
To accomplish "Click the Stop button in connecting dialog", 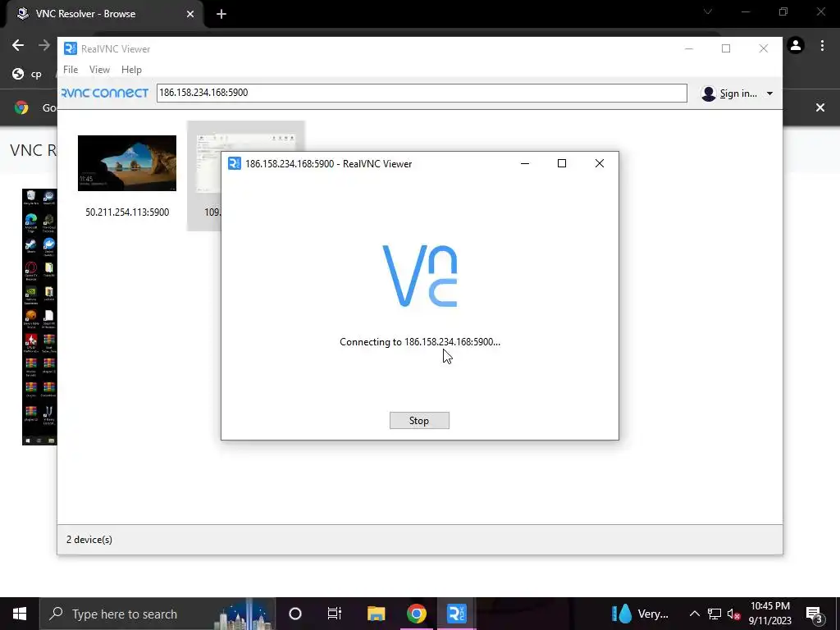I will click(419, 421).
